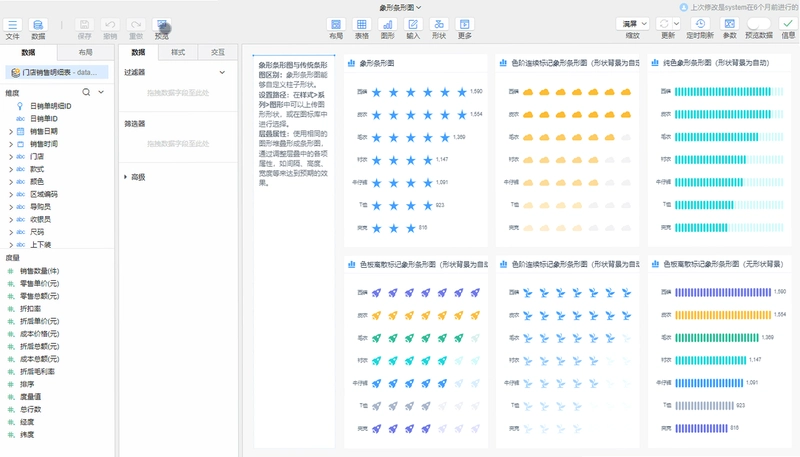Screen dimensions: 800x457
Task: Select the 销售数量(件) measure field
Action: tap(39, 271)
